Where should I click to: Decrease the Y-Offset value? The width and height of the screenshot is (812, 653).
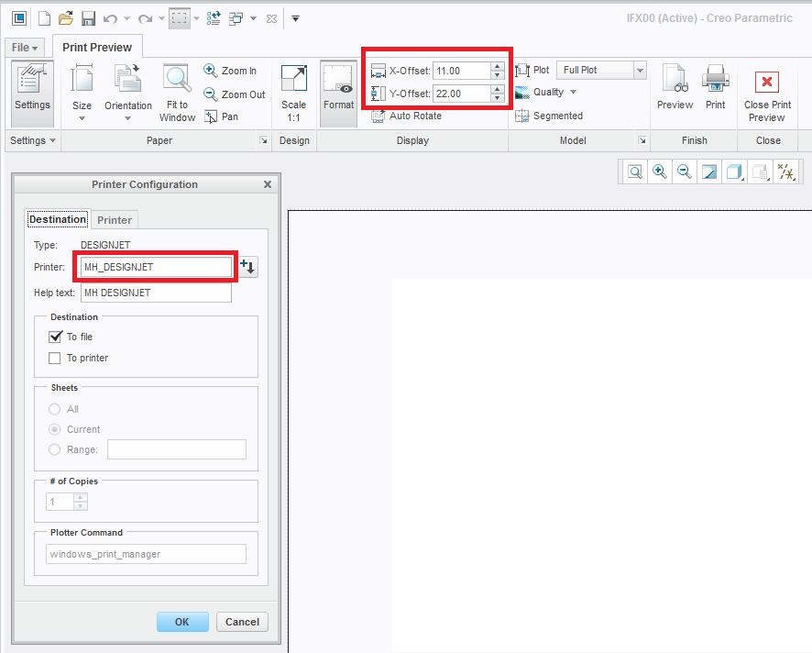(x=497, y=98)
